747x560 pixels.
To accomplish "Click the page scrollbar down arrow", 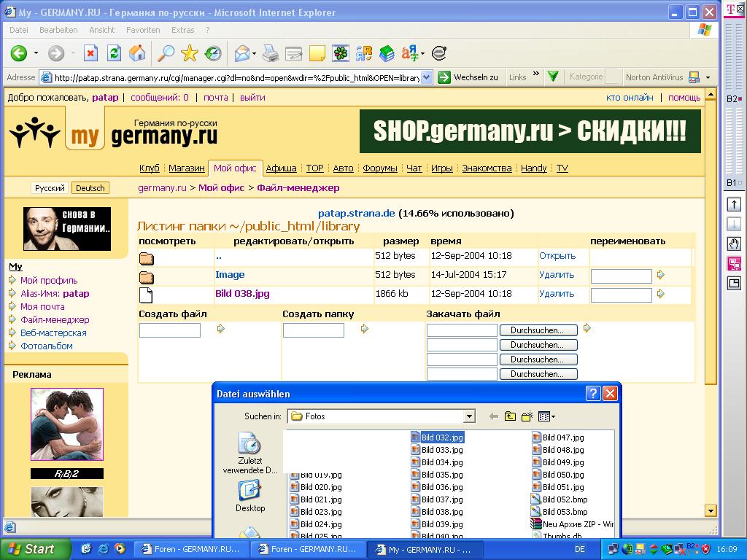I will [x=711, y=511].
